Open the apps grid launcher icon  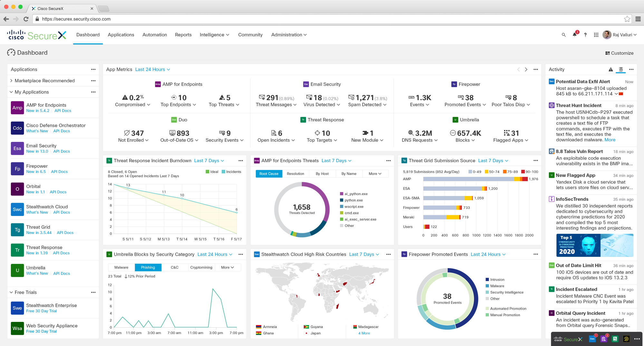(596, 35)
